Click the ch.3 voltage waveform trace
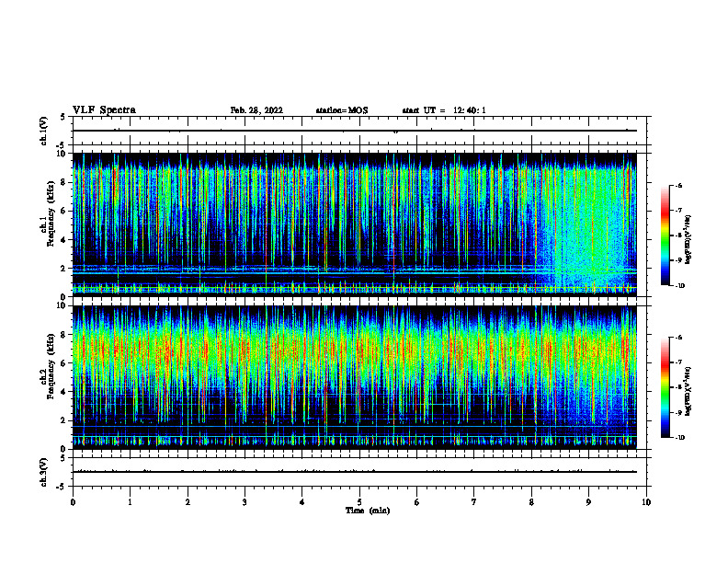The height and width of the screenshot is (563, 728). click(x=355, y=472)
